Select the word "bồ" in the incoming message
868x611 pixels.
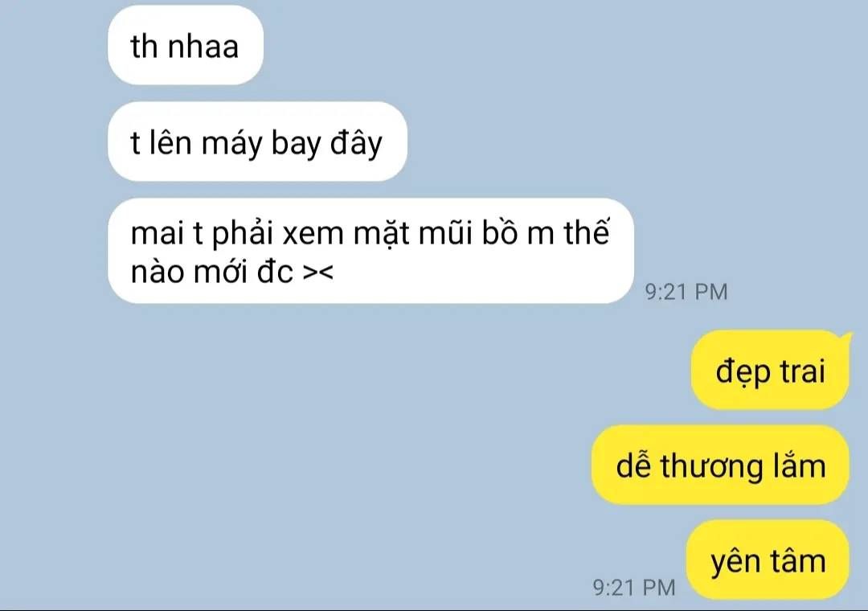coord(499,233)
